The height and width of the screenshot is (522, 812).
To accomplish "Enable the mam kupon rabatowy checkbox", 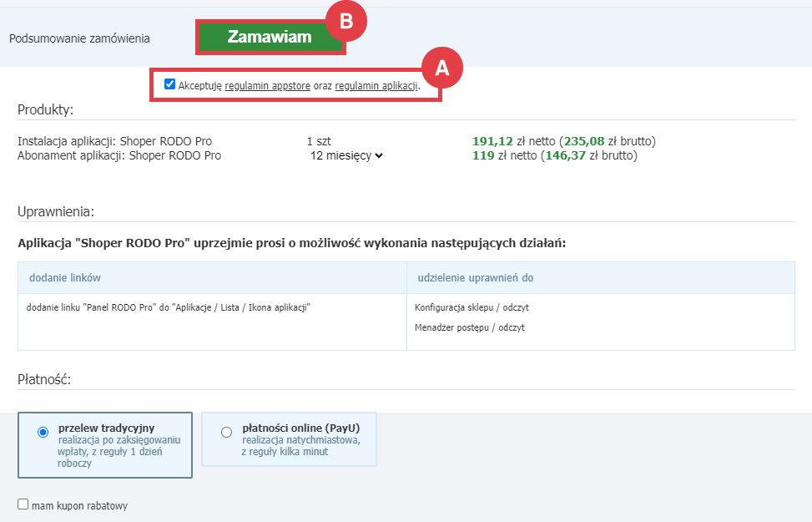I will (23, 504).
